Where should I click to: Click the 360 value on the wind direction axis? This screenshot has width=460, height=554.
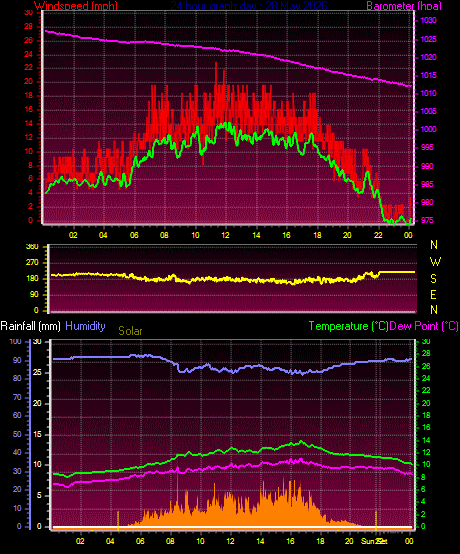33,247
